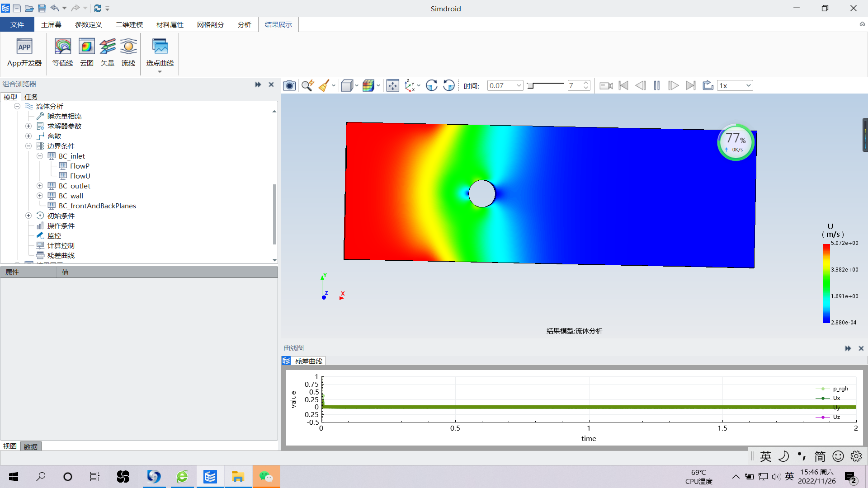
Task: Click the fit-to-view arrows icon
Action: point(393,85)
